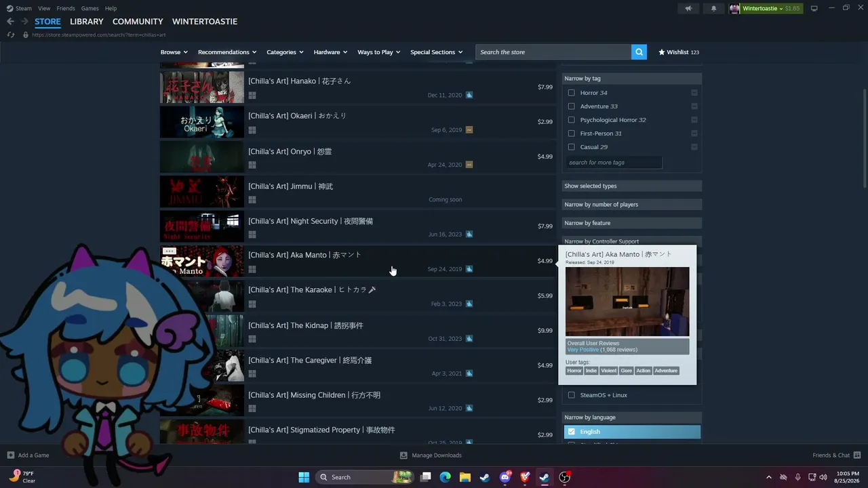Open the Hardware dropdown menu
The image size is (868, 488).
330,52
